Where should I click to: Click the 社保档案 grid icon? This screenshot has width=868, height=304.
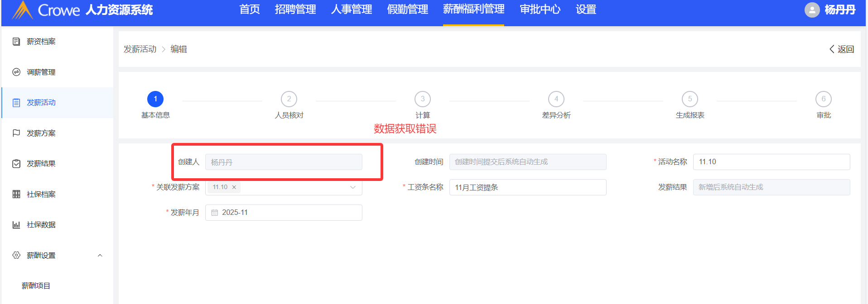tap(16, 194)
